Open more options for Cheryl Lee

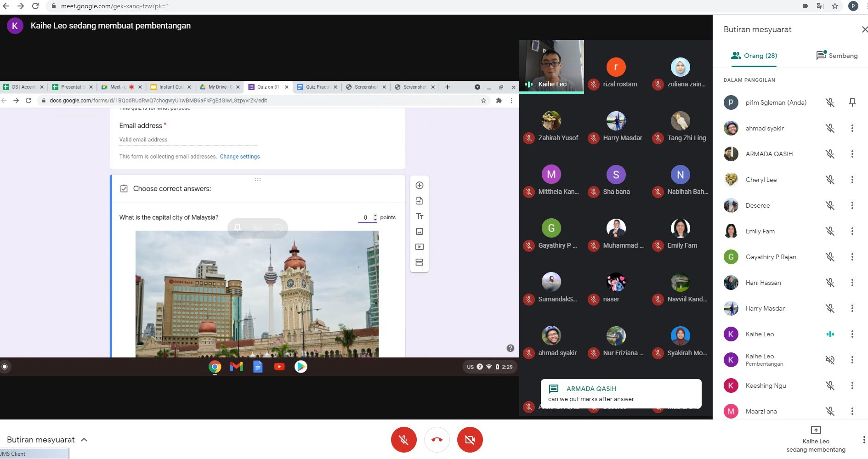pos(852,180)
